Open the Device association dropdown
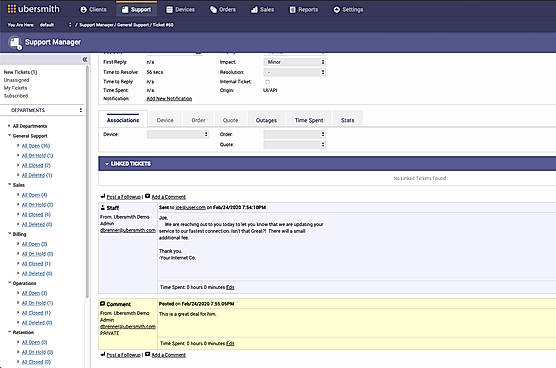 (x=178, y=134)
